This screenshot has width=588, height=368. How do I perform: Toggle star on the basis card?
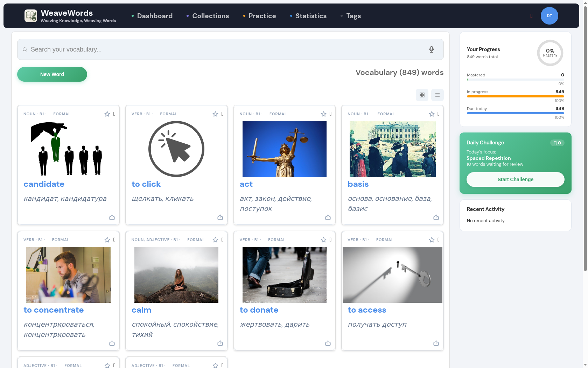[432, 114]
